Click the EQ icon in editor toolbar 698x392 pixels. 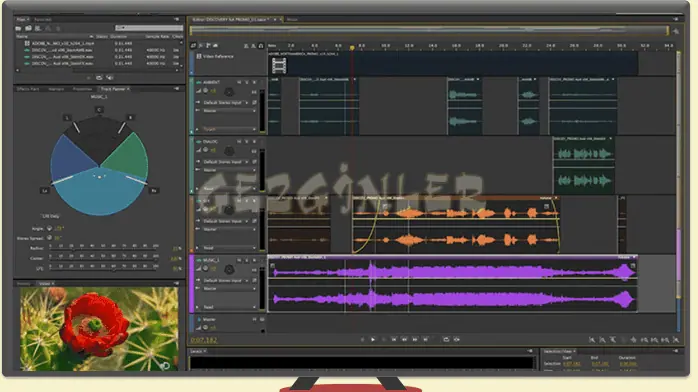tap(216, 45)
